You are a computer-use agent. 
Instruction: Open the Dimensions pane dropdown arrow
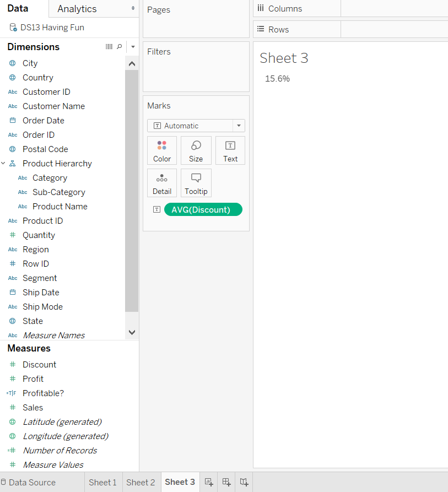(133, 47)
